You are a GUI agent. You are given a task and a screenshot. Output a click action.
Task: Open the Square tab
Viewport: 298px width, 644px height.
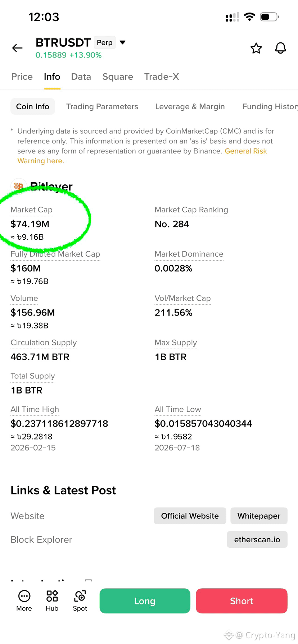click(x=118, y=77)
